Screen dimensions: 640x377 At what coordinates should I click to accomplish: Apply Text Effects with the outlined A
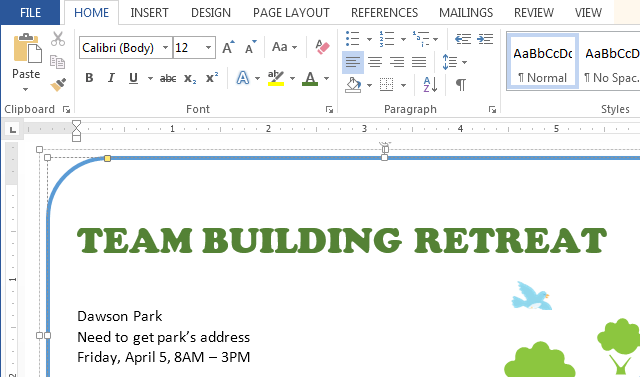click(x=243, y=78)
